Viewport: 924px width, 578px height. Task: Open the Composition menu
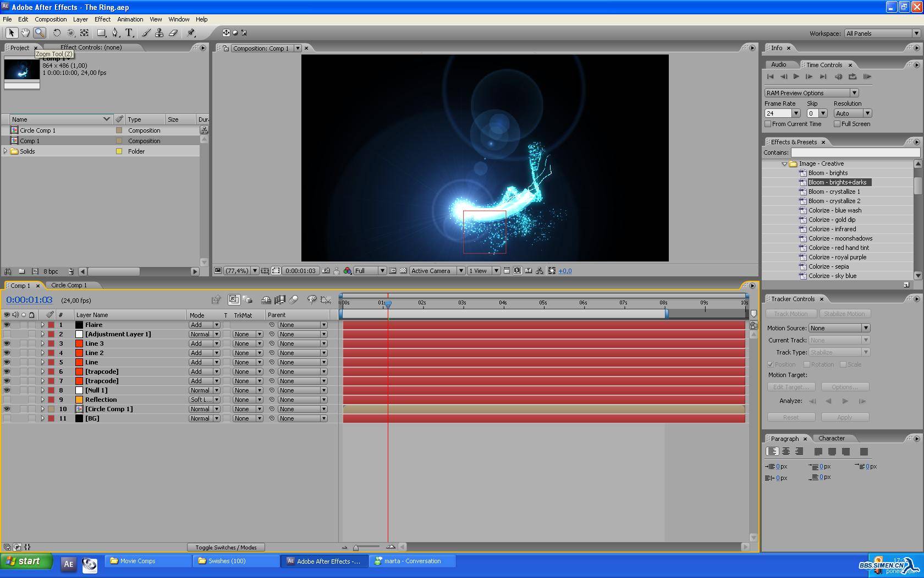tap(51, 19)
